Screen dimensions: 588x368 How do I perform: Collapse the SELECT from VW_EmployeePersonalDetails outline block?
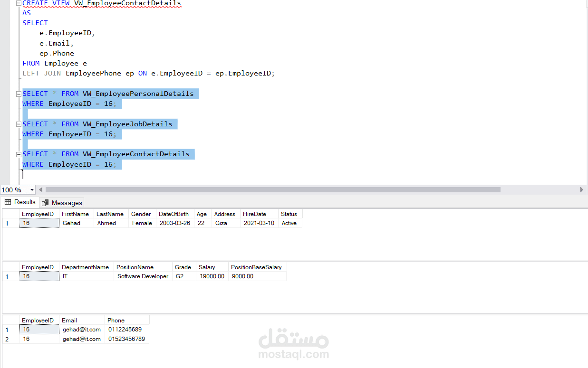point(19,94)
